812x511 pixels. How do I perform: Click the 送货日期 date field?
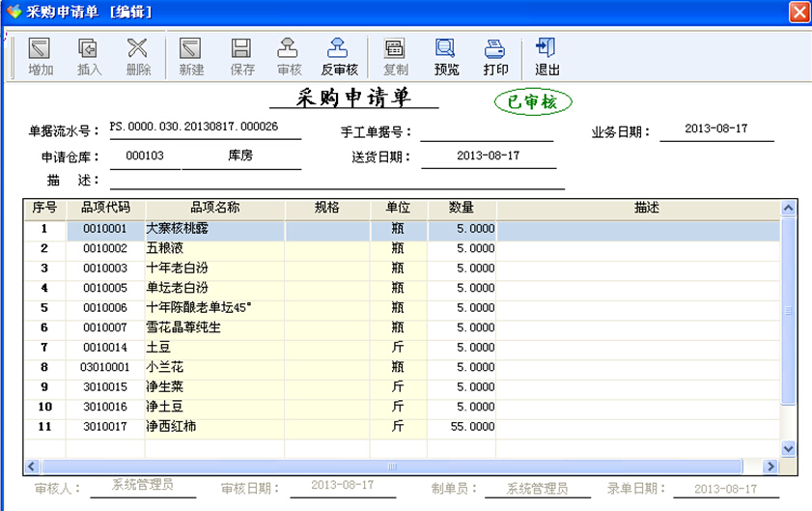[488, 156]
